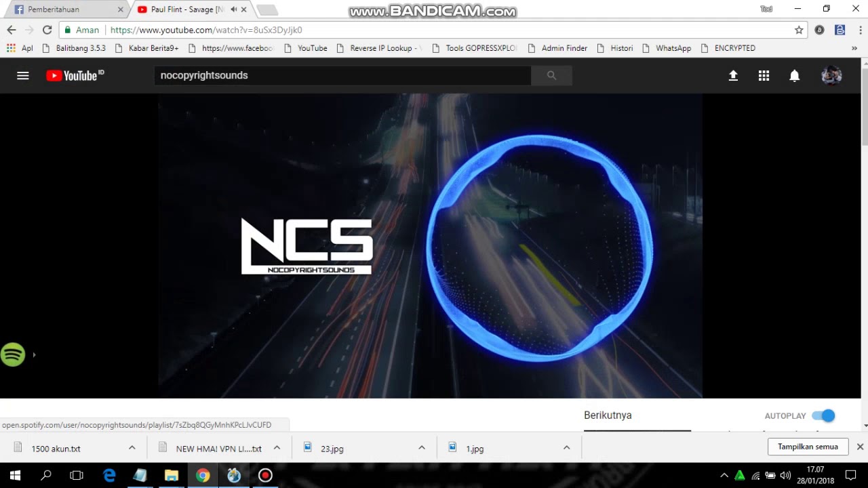Open the account avatar menu
This screenshot has height=488, width=868.
pos(831,76)
